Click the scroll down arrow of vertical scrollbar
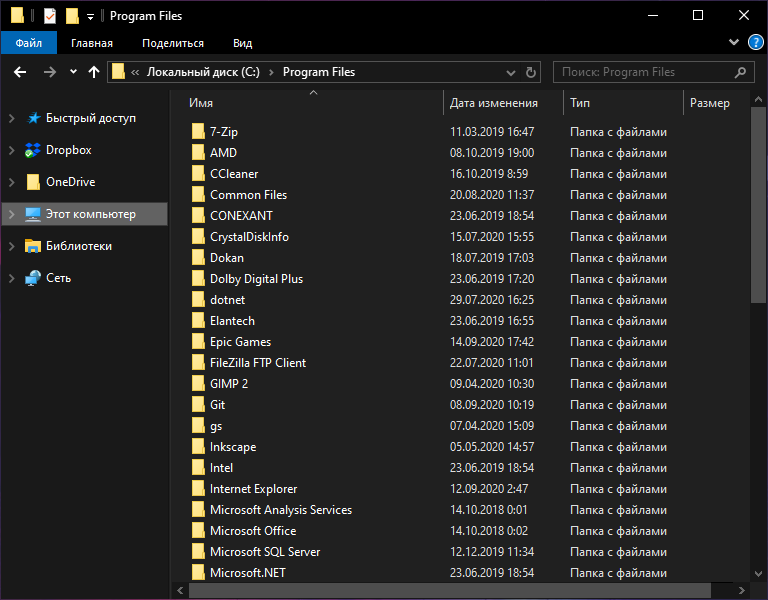The height and width of the screenshot is (600, 768). coord(758,573)
